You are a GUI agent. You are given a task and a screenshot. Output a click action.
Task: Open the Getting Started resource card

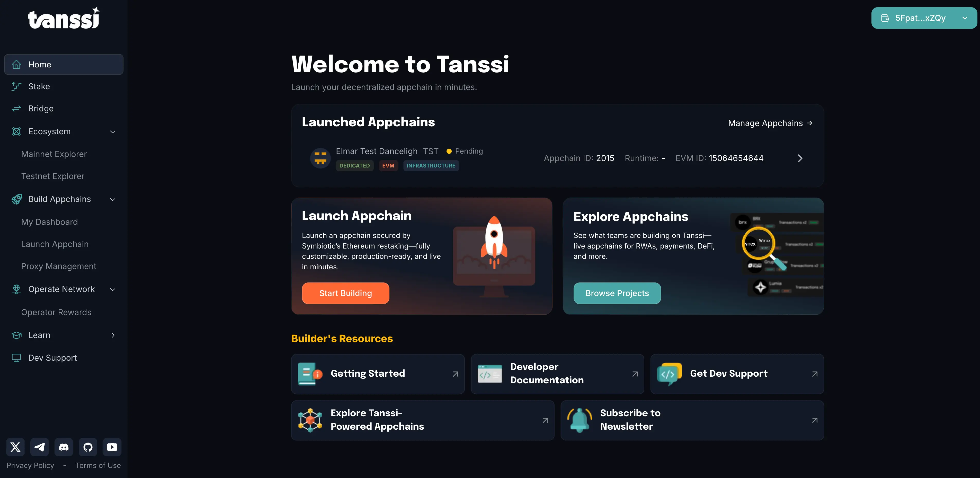(378, 374)
